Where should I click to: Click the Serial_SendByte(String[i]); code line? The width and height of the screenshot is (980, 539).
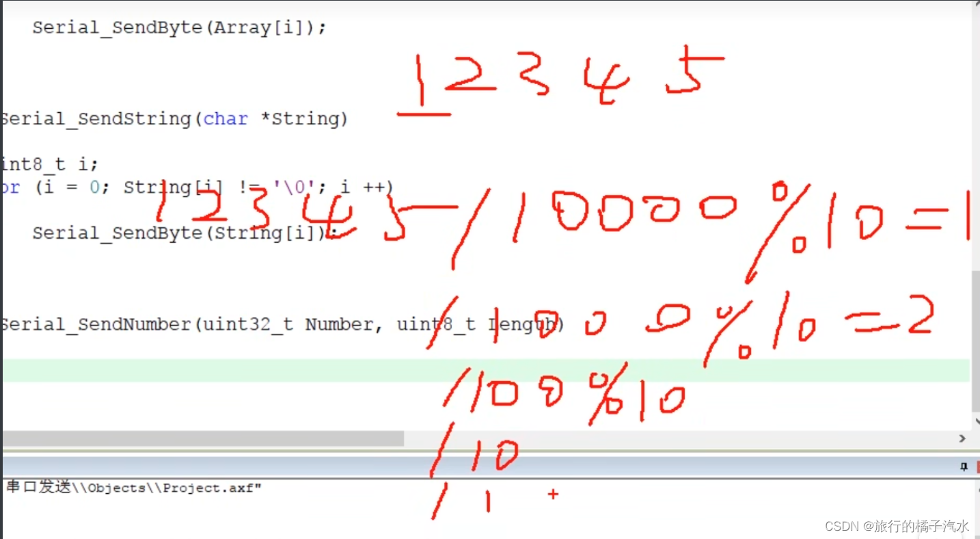tap(185, 233)
